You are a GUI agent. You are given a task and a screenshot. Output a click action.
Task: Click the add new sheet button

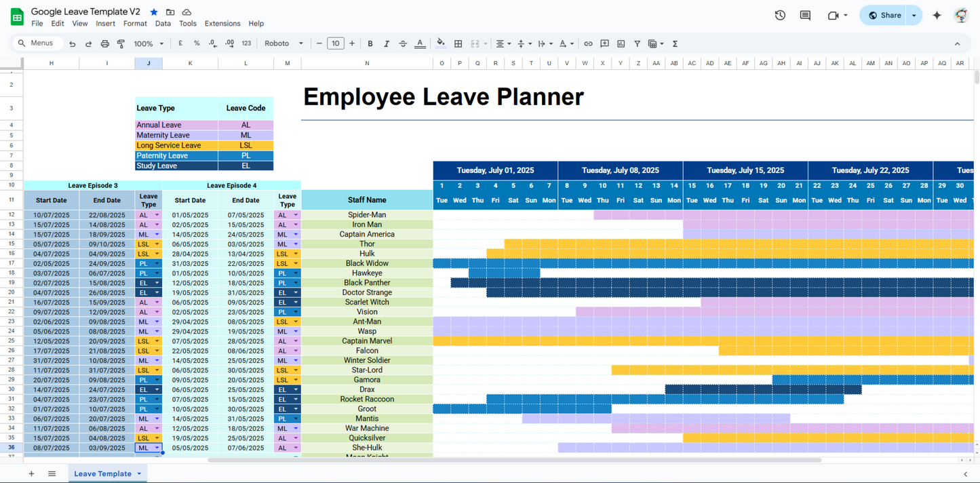coord(31,474)
